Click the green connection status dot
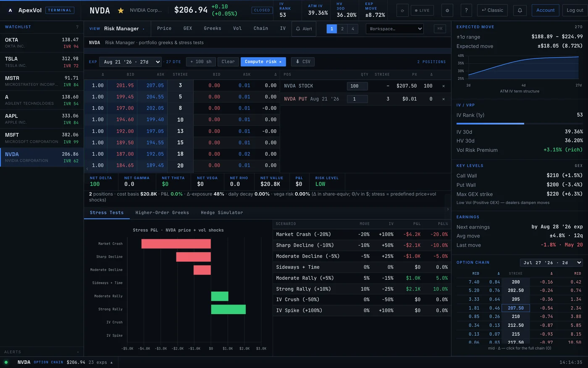Screen dimensions: 588x368 6,362
